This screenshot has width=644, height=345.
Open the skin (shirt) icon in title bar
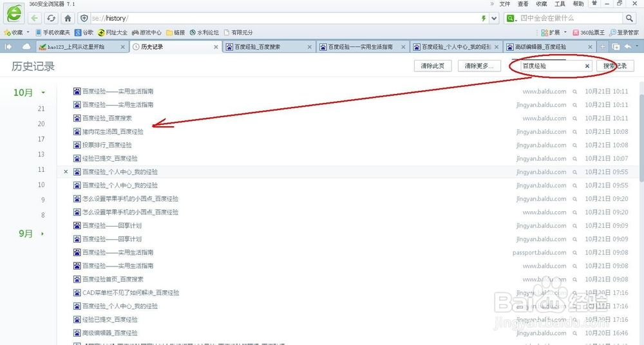pyautogui.click(x=594, y=3)
